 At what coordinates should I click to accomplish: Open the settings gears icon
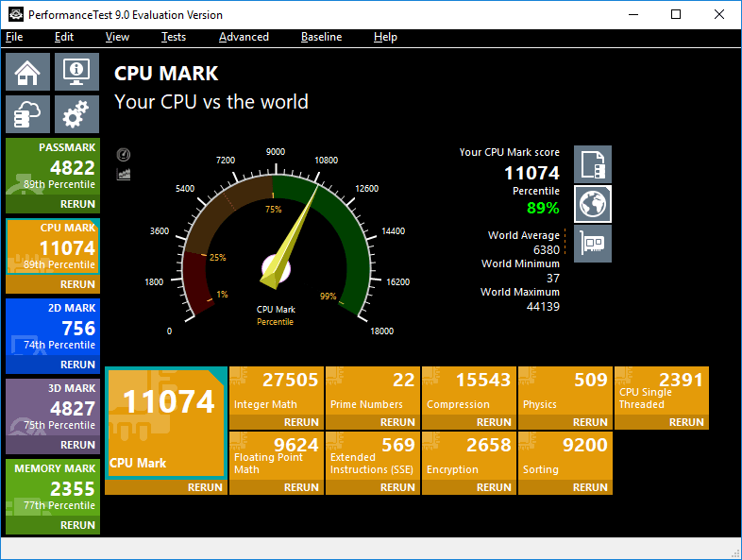pos(76,114)
